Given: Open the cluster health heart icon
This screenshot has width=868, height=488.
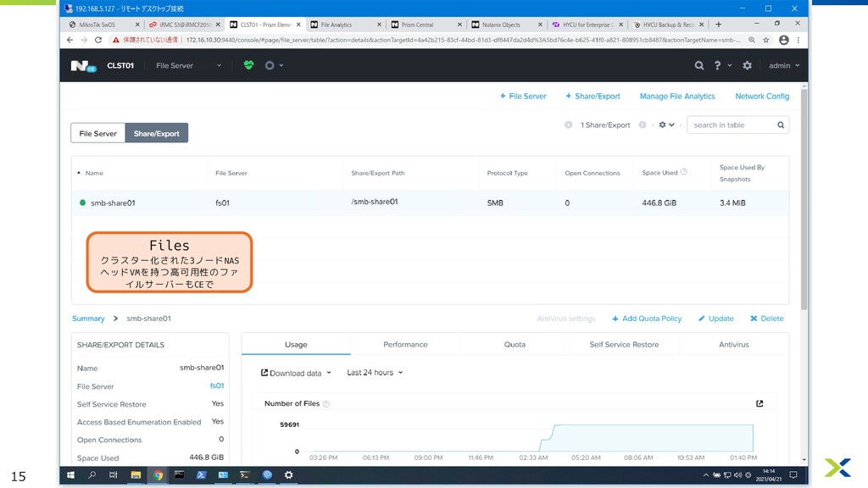Looking at the screenshot, I should point(248,65).
